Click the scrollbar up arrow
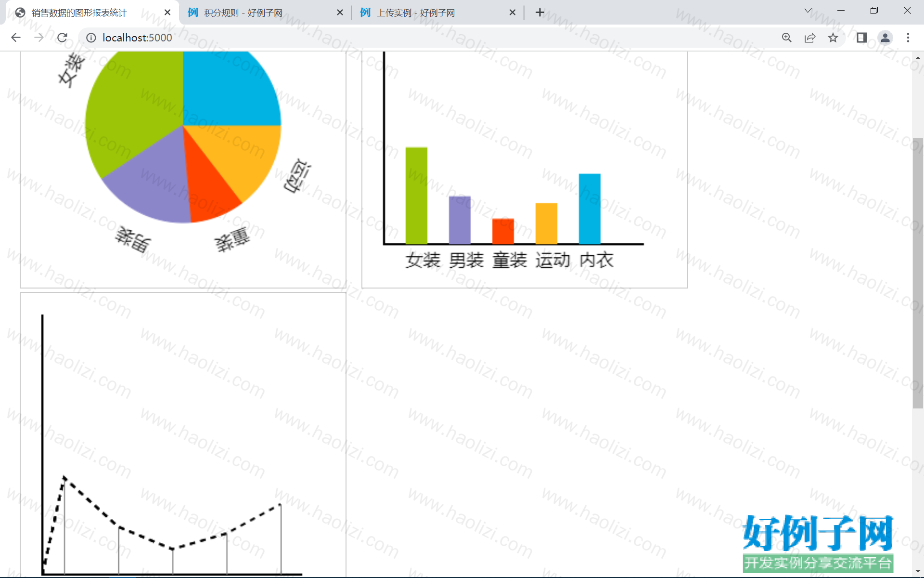 pyautogui.click(x=918, y=57)
